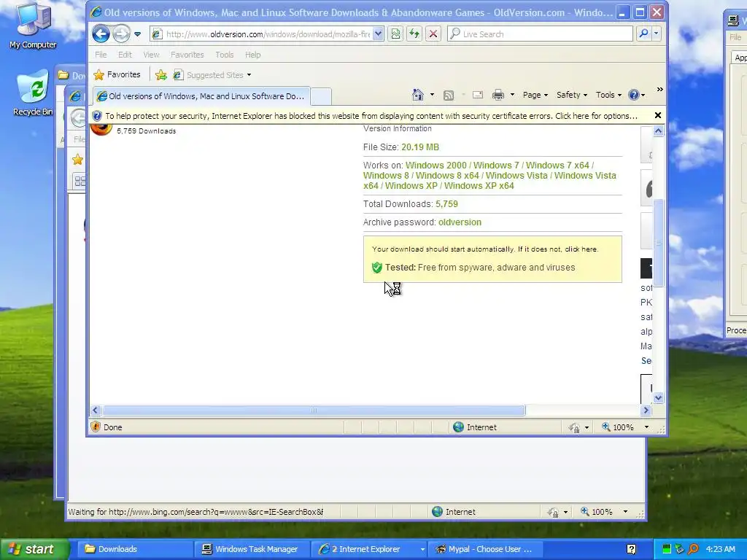Click the front window privacy status icon

(x=574, y=427)
